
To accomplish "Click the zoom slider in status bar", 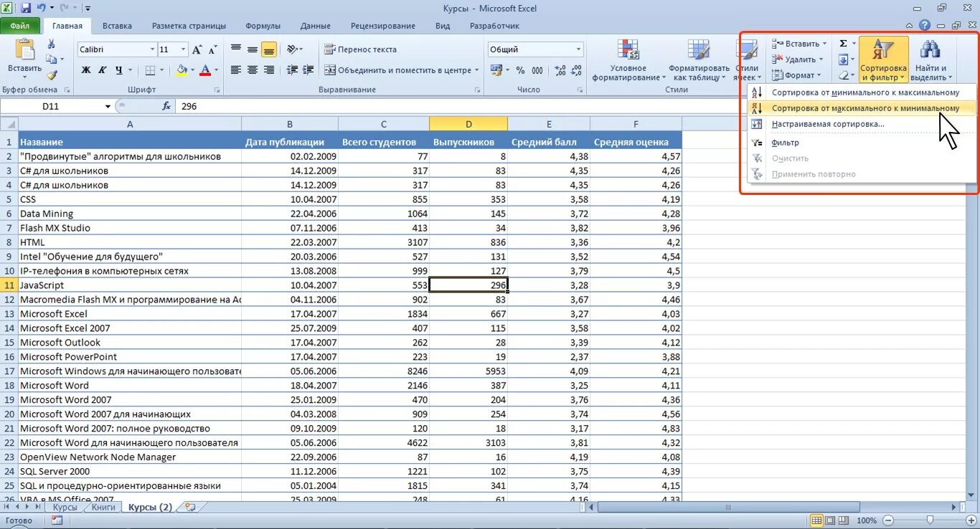I will tap(930, 520).
